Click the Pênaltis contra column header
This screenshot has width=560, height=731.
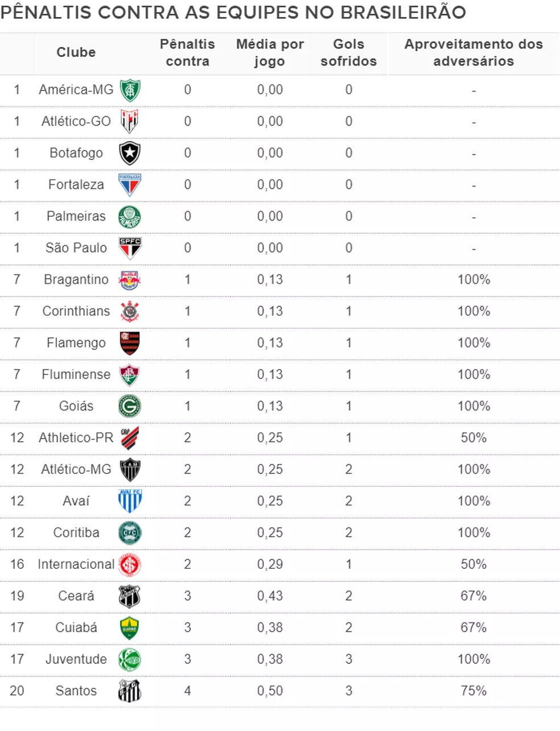187,52
